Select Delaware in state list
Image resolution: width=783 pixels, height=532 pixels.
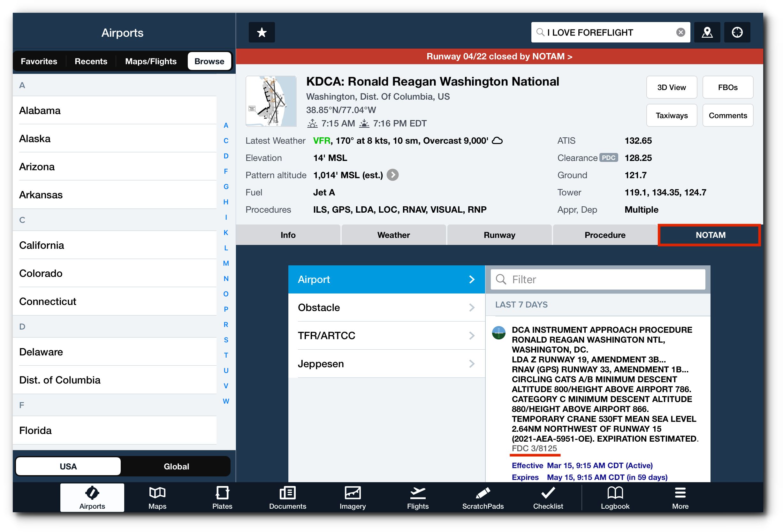click(115, 352)
